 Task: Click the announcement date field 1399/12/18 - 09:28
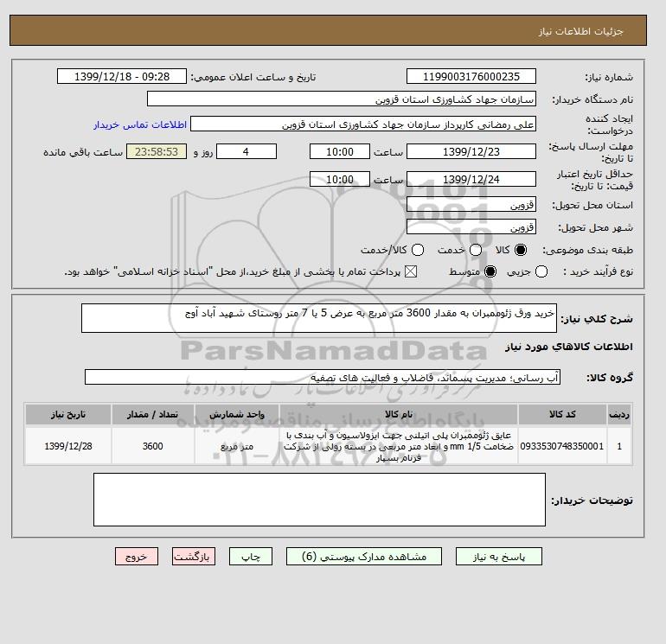121,76
